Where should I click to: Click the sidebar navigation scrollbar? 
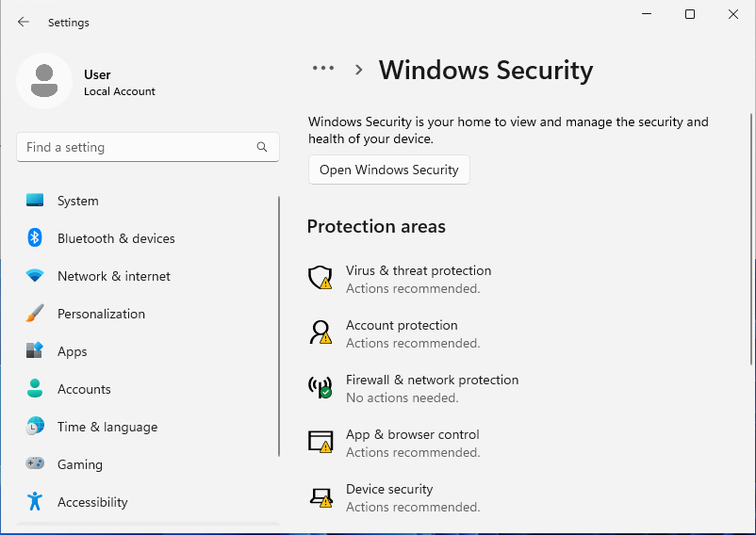[x=279, y=326]
